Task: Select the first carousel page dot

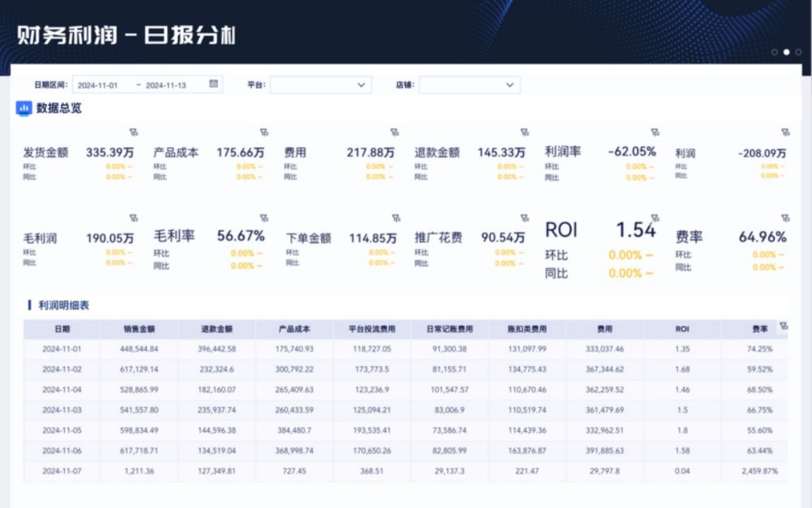Action: [x=774, y=52]
